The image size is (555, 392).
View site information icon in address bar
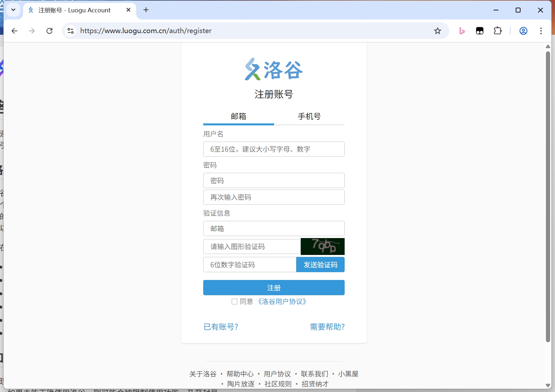tap(71, 31)
